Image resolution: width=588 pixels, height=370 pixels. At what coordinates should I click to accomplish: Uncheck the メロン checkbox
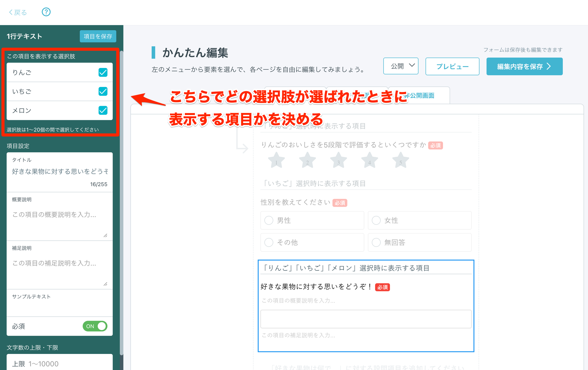coord(103,110)
